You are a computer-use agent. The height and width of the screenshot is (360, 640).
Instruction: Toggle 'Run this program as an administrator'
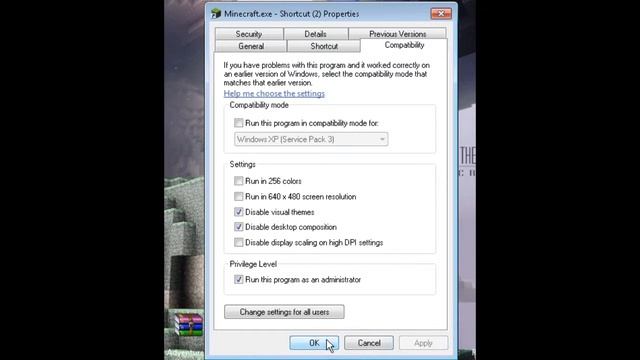(x=238, y=280)
